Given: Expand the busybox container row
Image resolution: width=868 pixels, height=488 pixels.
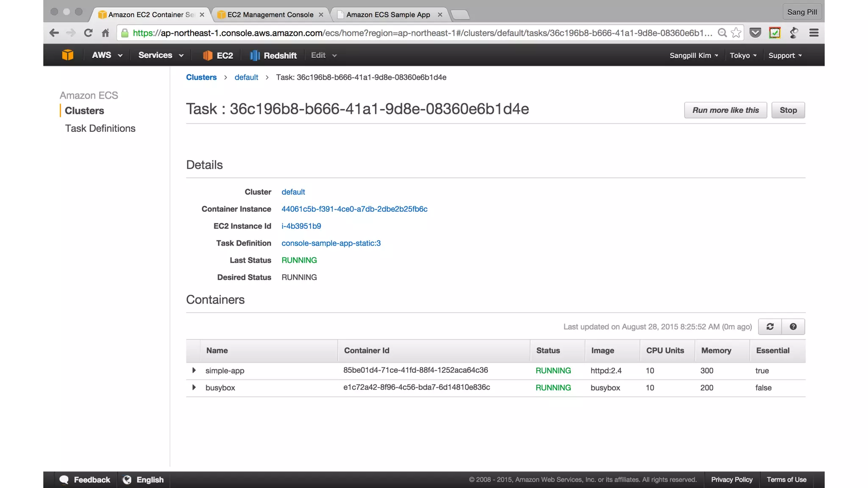Looking at the screenshot, I should pos(194,387).
